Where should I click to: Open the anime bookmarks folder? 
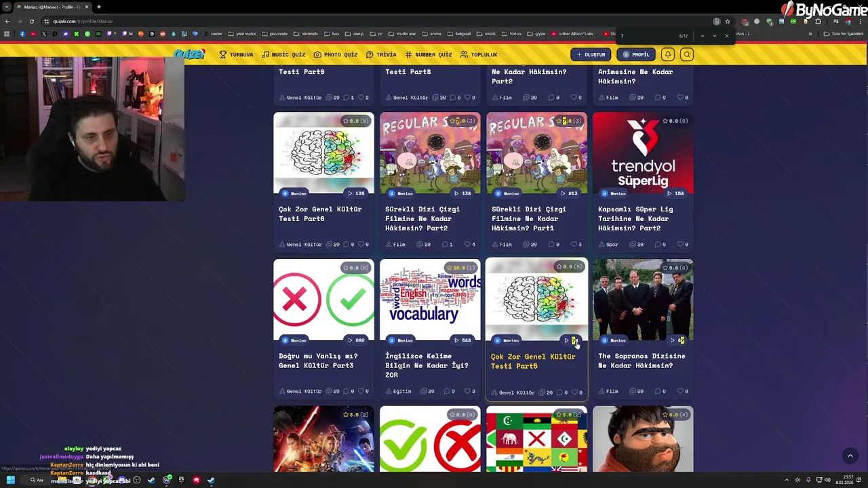[432, 34]
